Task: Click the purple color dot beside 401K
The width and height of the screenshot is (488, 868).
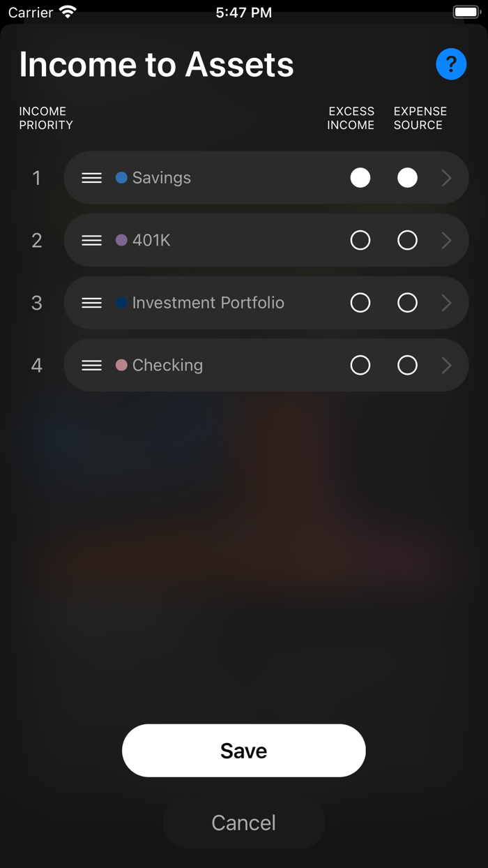Action: pyautogui.click(x=123, y=240)
